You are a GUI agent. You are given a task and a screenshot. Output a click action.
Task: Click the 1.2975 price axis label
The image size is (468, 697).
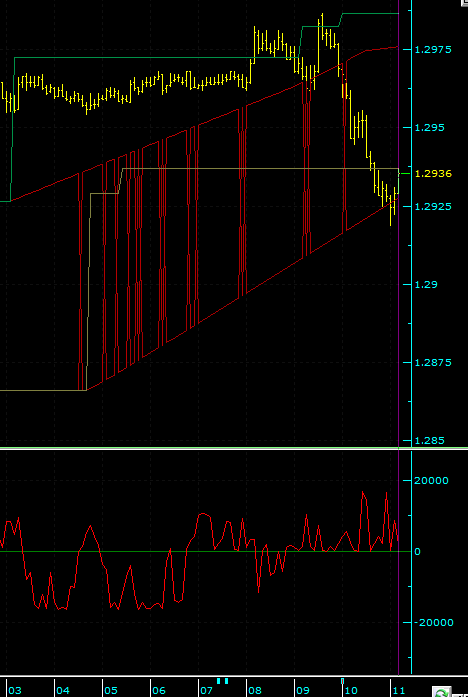coord(433,49)
